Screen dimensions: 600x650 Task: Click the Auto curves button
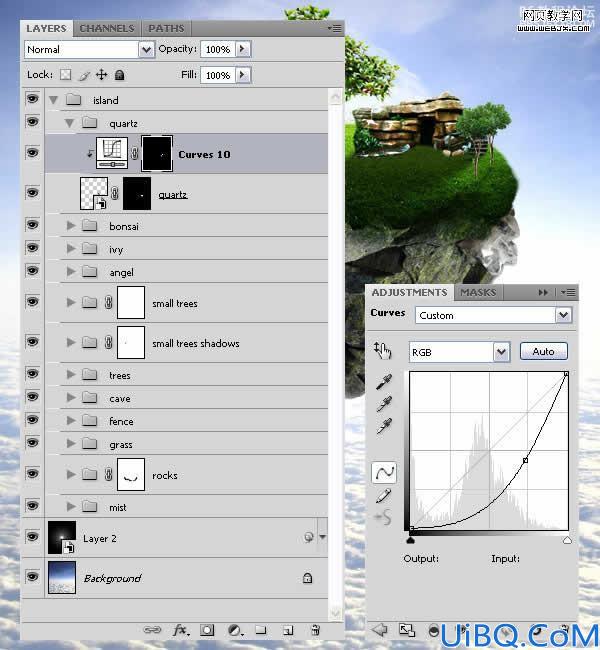(544, 352)
